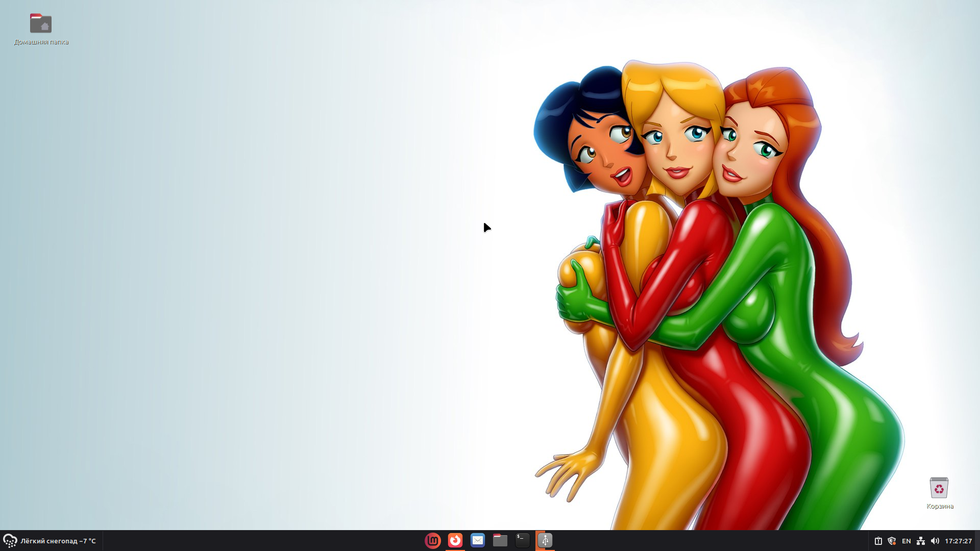Select the home folder desktop icon
This screenshot has height=551, width=980.
[41, 23]
